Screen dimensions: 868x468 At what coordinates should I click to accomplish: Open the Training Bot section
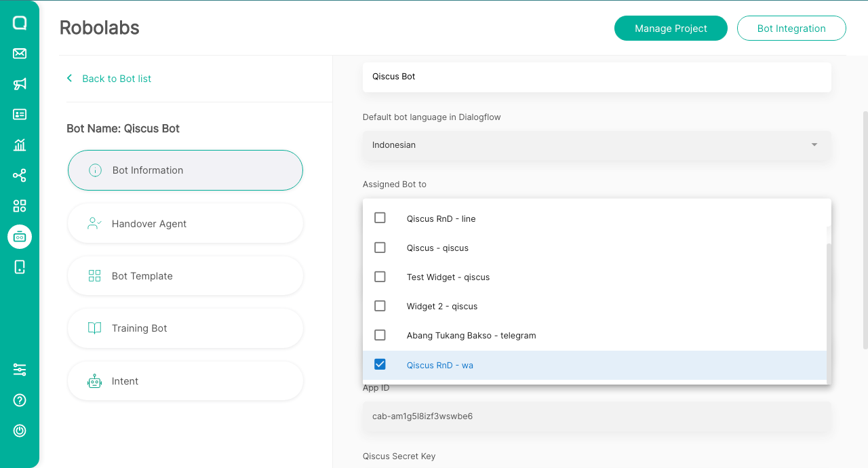click(185, 328)
